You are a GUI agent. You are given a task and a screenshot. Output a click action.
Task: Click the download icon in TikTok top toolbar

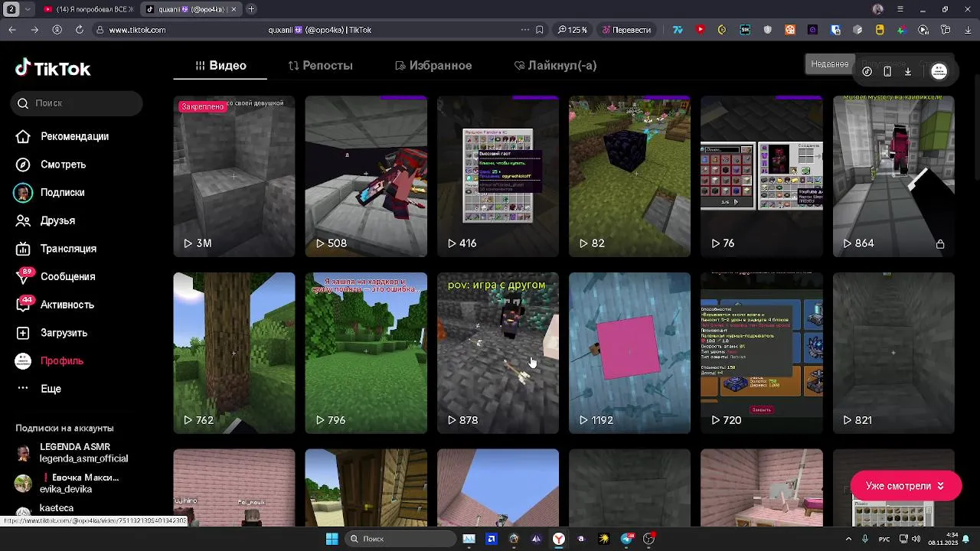click(908, 71)
